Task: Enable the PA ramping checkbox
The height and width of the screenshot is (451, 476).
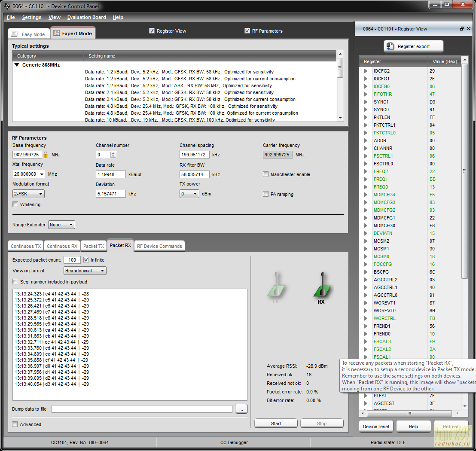Action: [265, 194]
